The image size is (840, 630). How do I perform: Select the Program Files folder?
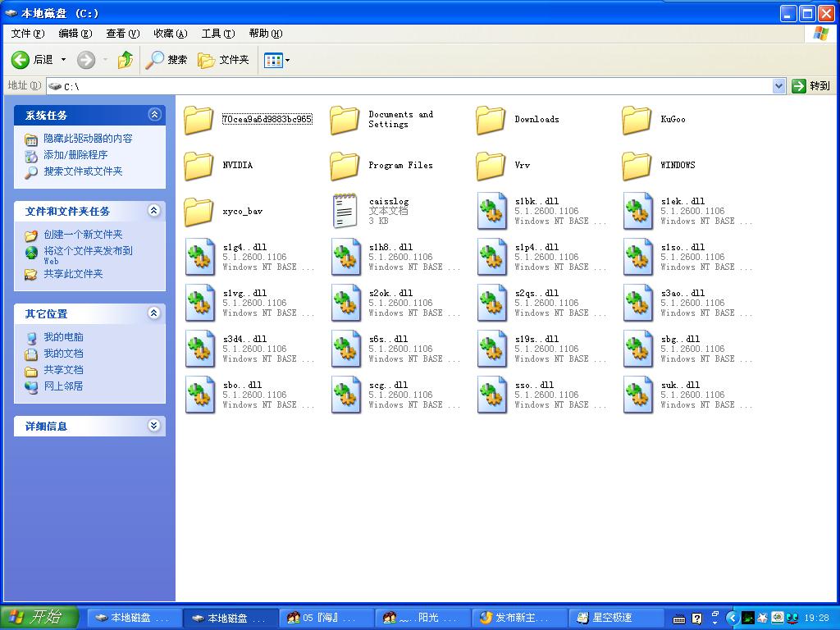(345, 166)
